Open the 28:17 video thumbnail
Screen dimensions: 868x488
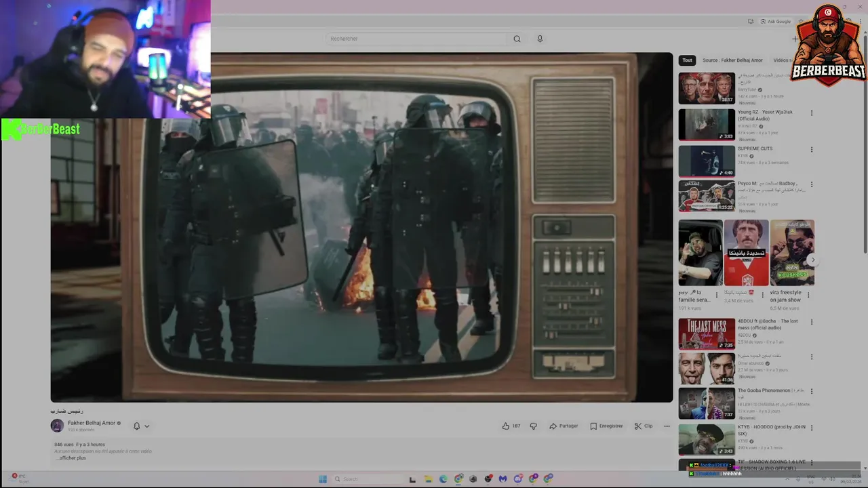(x=707, y=88)
